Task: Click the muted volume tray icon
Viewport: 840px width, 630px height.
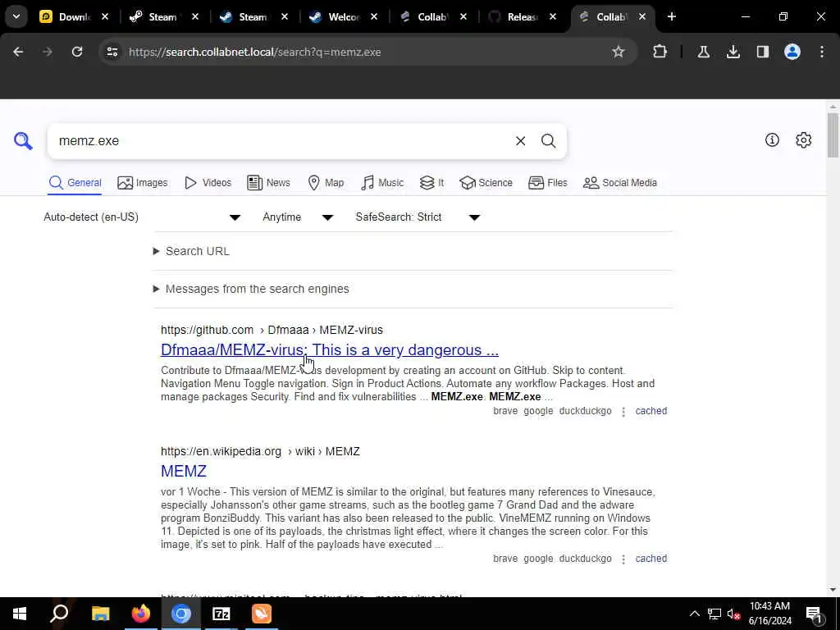Action: point(733,614)
